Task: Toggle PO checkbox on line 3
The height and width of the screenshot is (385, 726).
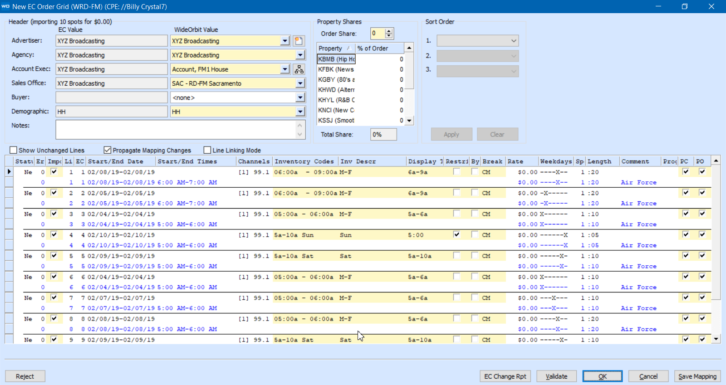Action: [x=702, y=214]
